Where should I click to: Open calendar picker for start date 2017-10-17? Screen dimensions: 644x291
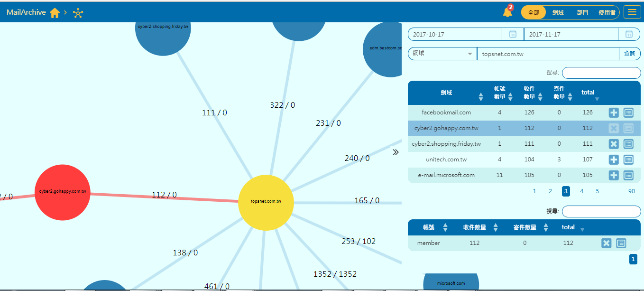(513, 34)
